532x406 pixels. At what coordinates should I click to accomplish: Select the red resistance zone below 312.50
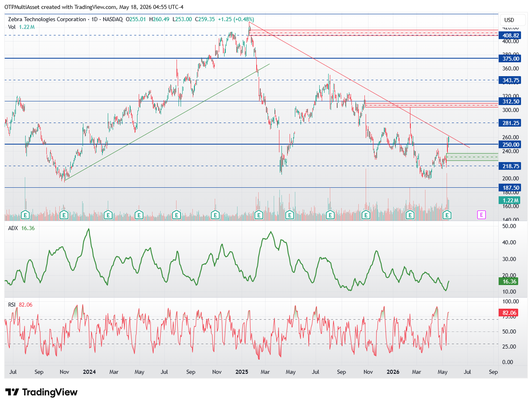pyautogui.click(x=432, y=105)
